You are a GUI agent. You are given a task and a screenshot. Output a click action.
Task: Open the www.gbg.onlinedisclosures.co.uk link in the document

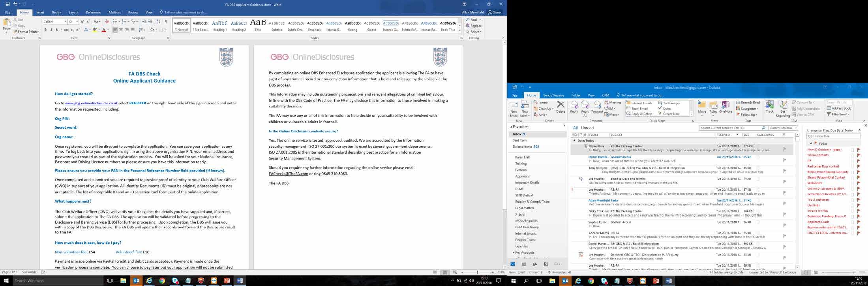pos(91,103)
